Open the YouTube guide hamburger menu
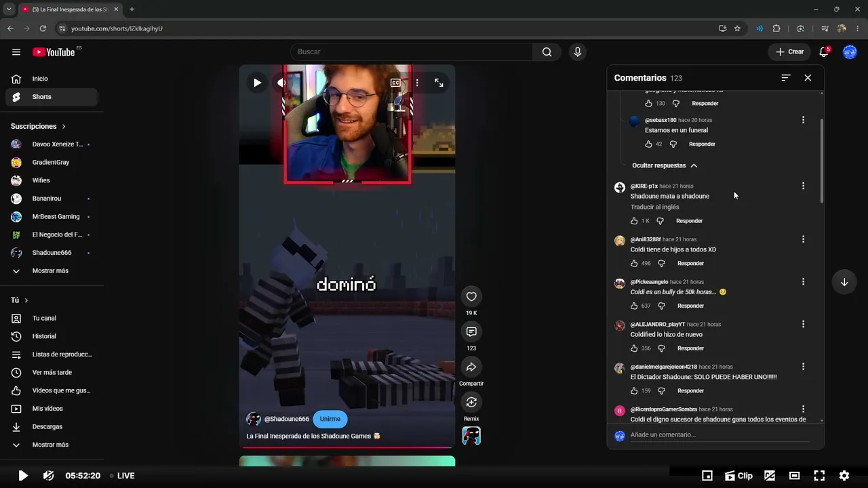The width and height of the screenshot is (868, 488). [16, 52]
